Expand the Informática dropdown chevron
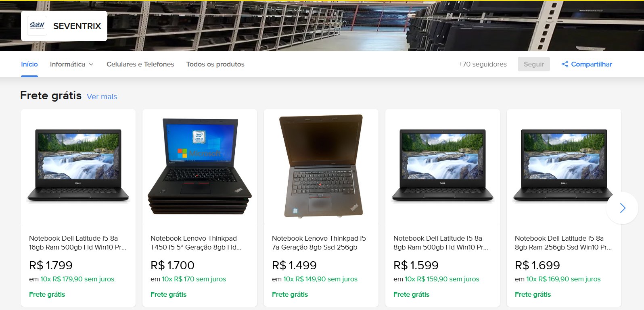 coord(91,64)
